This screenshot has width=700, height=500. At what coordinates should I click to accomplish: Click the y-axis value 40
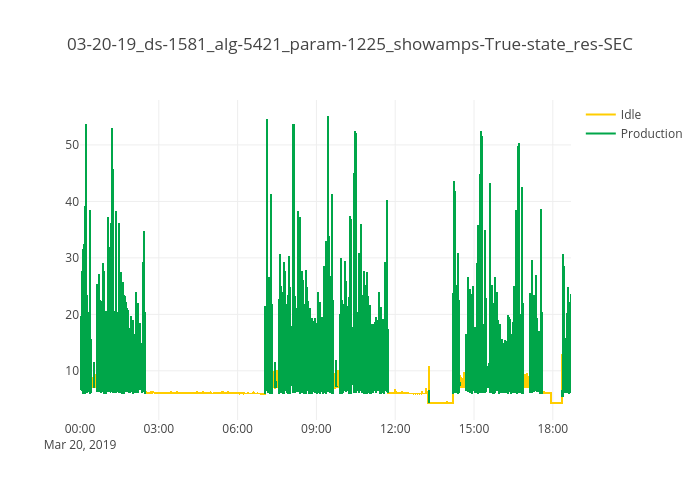tap(72, 202)
